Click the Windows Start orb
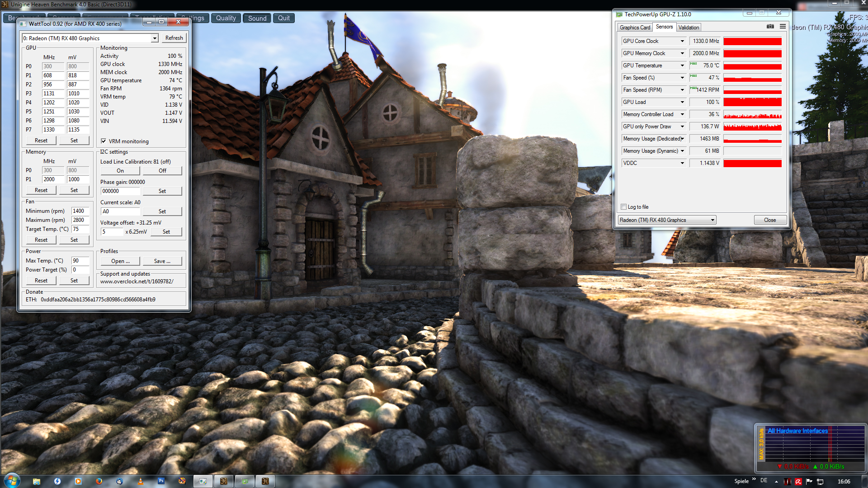Screen dimensions: 868x488 click(12, 481)
